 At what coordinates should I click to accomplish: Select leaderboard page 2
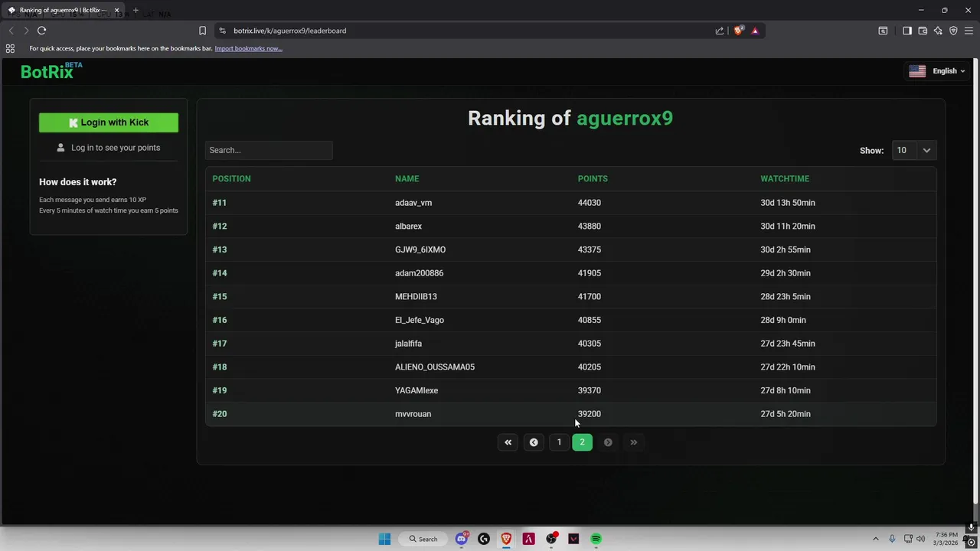(582, 442)
